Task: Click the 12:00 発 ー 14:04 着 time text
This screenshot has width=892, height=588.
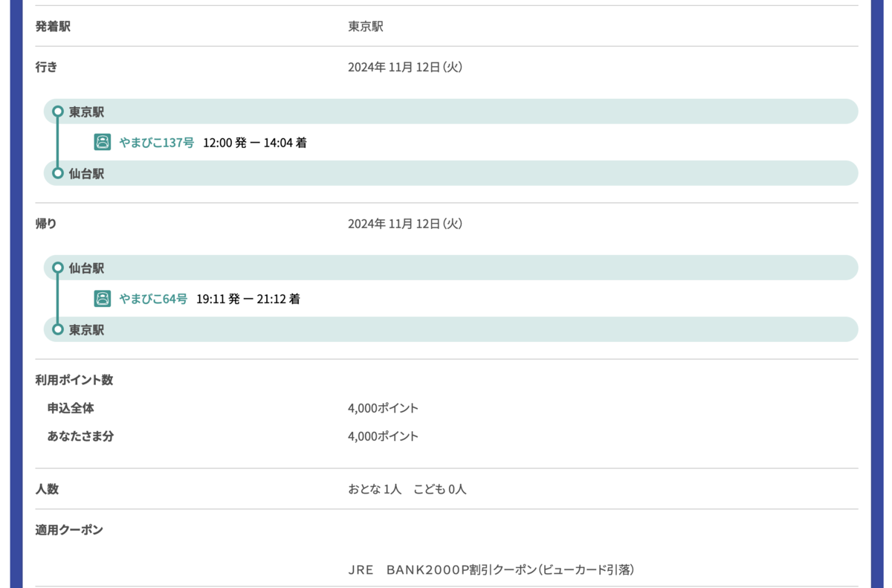Action: coord(255,142)
